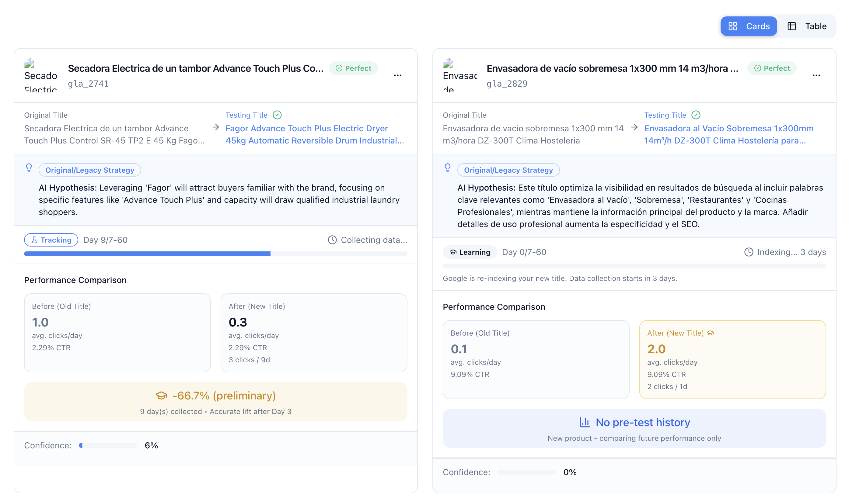Click the Tracking status badge

tap(51, 240)
